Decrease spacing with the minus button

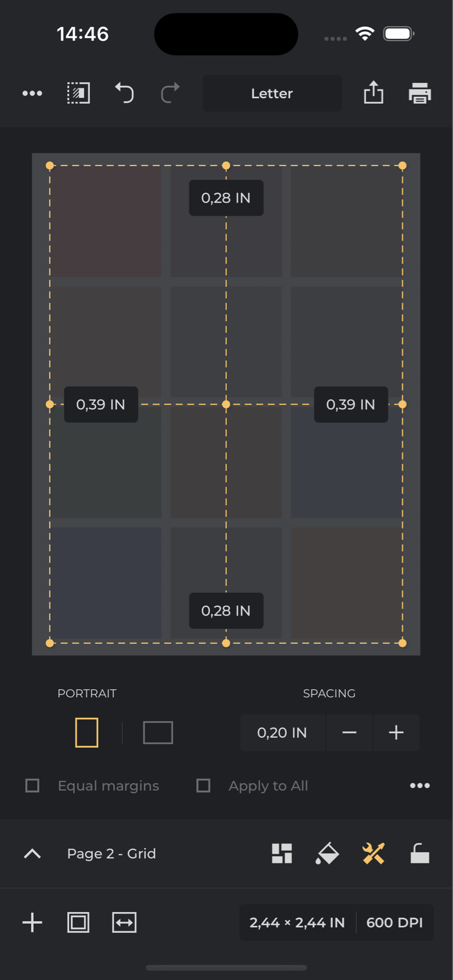350,733
